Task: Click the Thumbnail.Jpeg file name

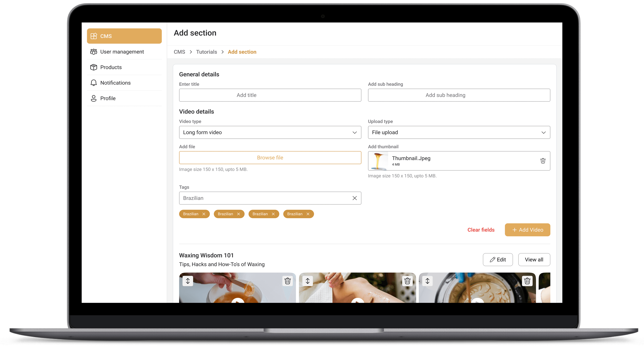Action: 411,158
